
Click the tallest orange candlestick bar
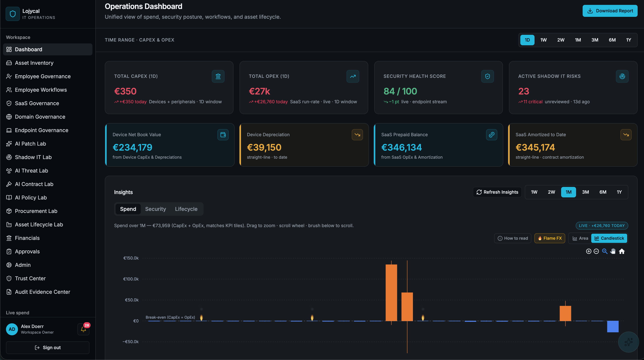[x=391, y=292]
